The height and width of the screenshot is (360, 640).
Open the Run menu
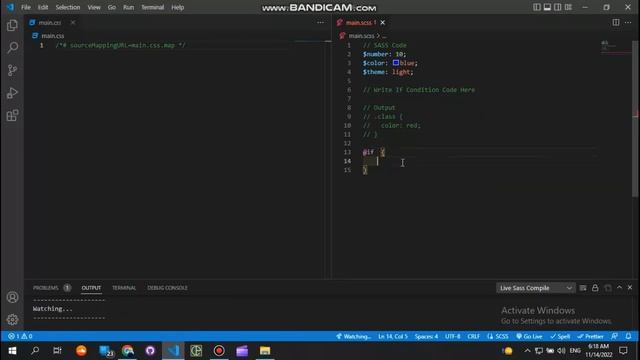(128, 7)
